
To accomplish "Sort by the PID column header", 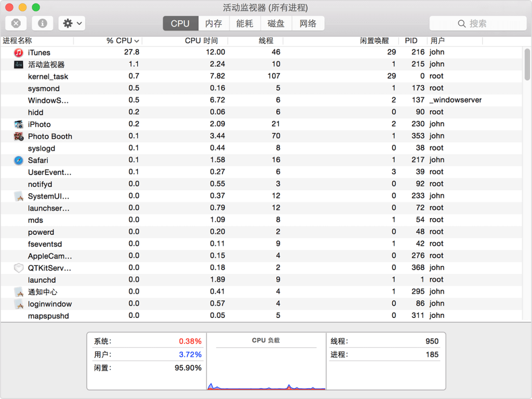I will coord(411,41).
